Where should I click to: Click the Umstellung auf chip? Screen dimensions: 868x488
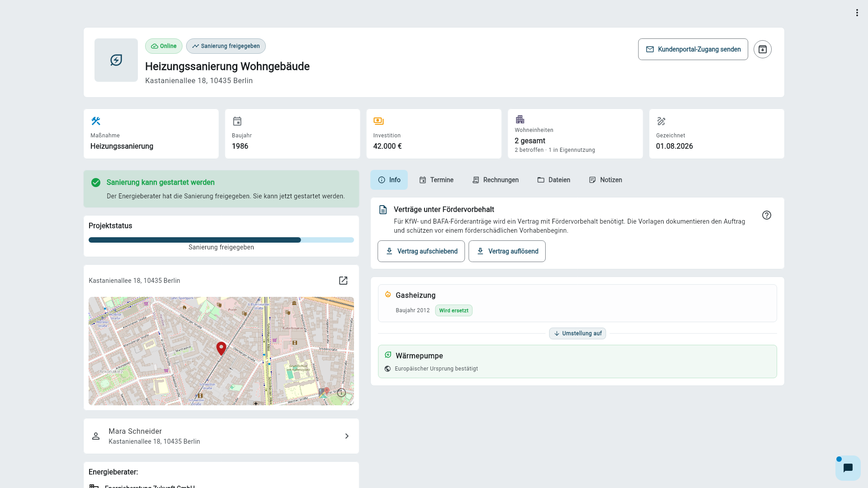point(577,333)
